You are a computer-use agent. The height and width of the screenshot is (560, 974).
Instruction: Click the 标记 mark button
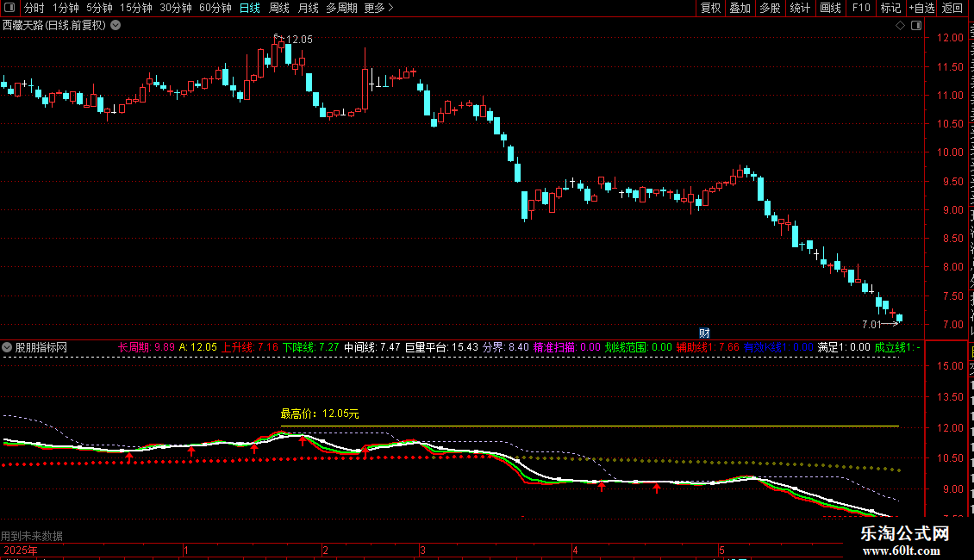890,8
